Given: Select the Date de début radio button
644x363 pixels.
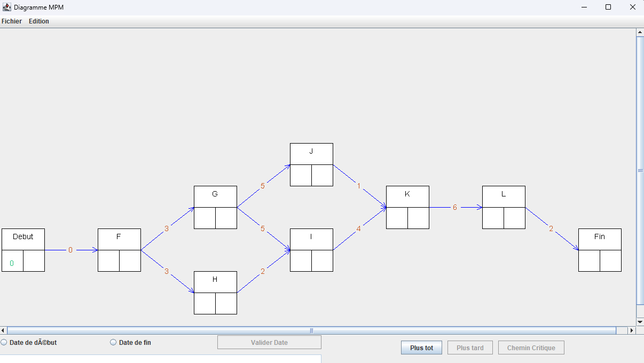Looking at the screenshot, I should (4, 342).
